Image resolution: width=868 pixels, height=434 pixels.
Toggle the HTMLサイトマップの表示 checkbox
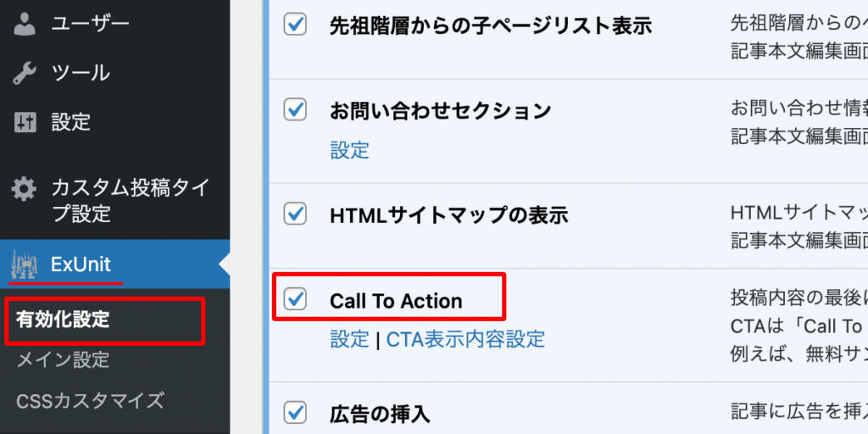click(x=295, y=214)
